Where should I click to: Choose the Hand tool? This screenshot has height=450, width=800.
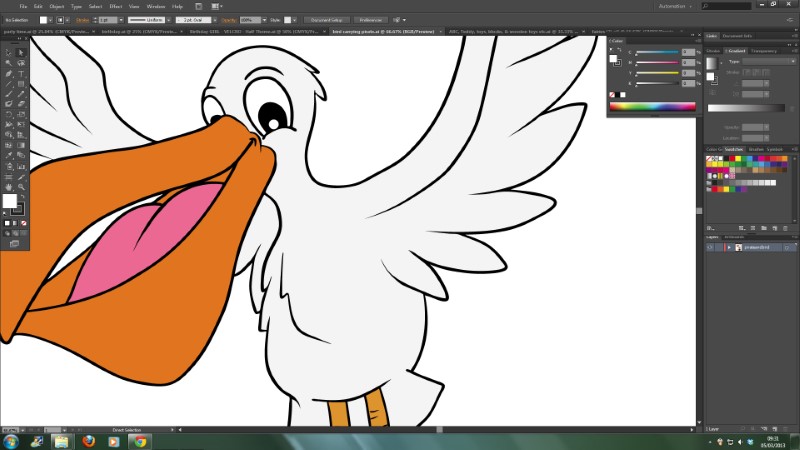click(x=9, y=186)
